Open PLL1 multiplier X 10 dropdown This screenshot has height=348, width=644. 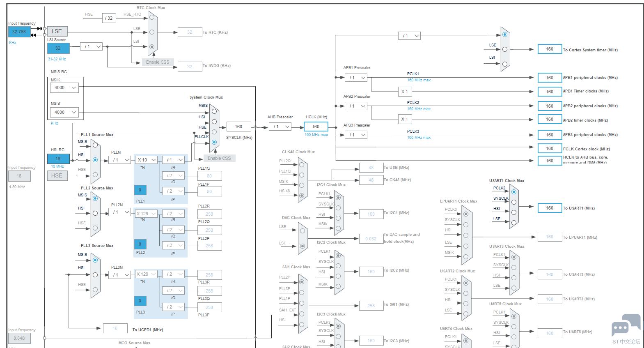(147, 160)
